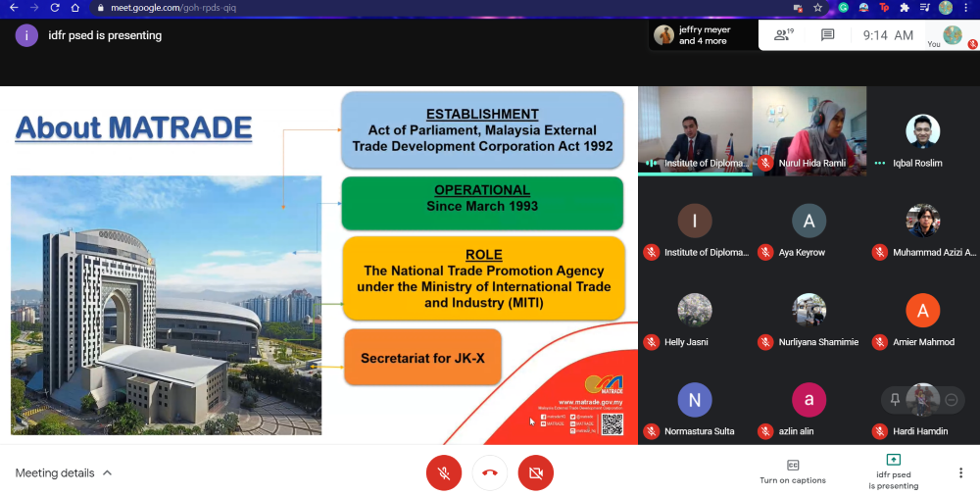The image size is (980, 496).
Task: Toggle your microphone mute button
Action: [443, 473]
